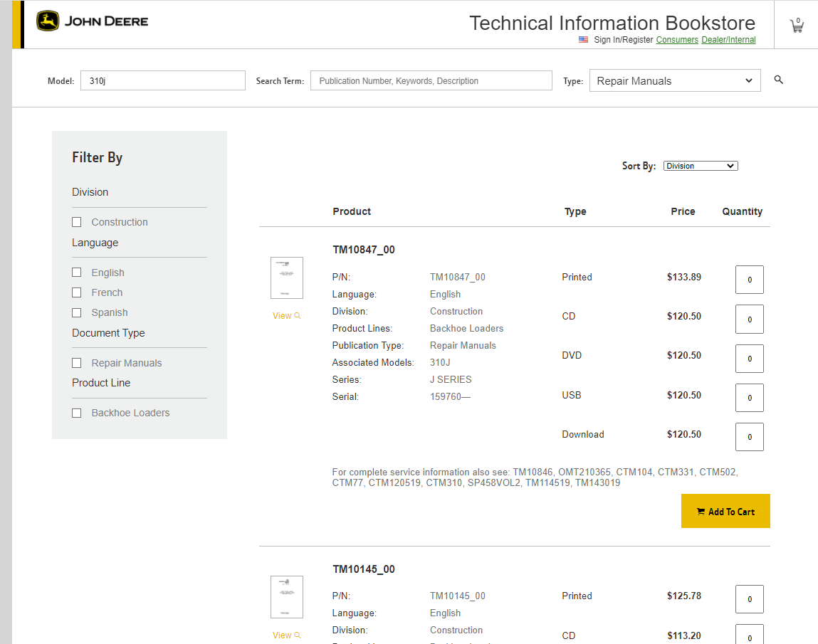Click the Model input field
Image resolution: width=818 pixels, height=644 pixels.
coord(163,81)
